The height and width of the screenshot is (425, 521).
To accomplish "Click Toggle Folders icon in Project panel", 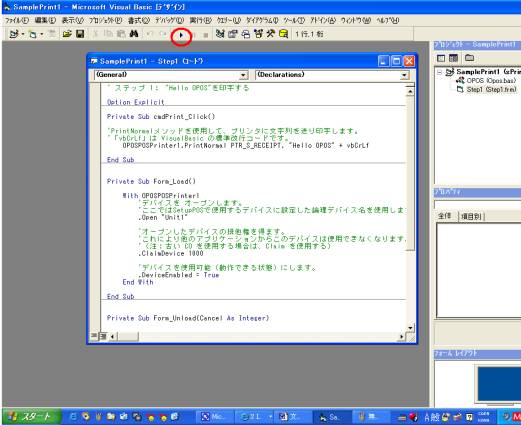I will [x=469, y=58].
